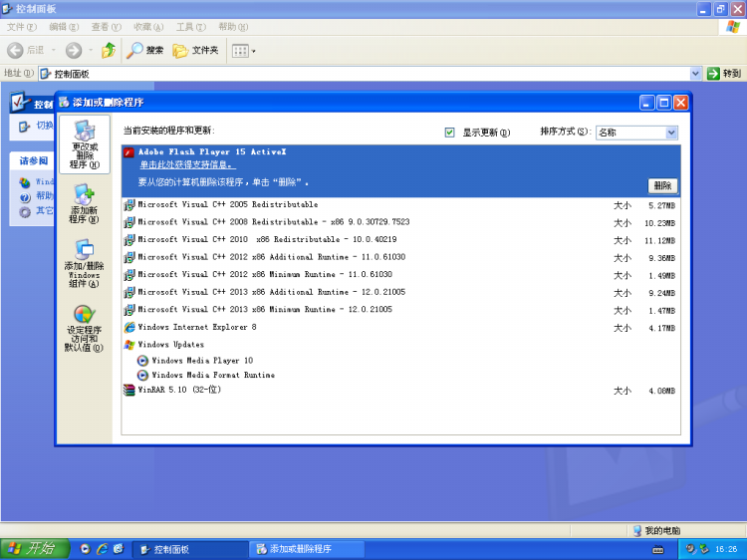Image resolution: width=747 pixels, height=560 pixels.
Task: Click the Folders toolbar button
Action: [x=195, y=50]
